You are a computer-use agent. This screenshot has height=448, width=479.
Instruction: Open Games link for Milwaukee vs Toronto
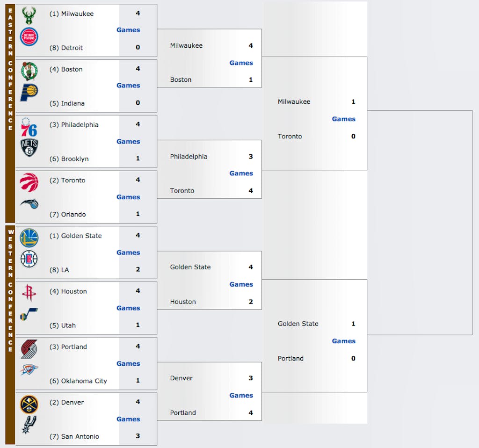tap(344, 119)
